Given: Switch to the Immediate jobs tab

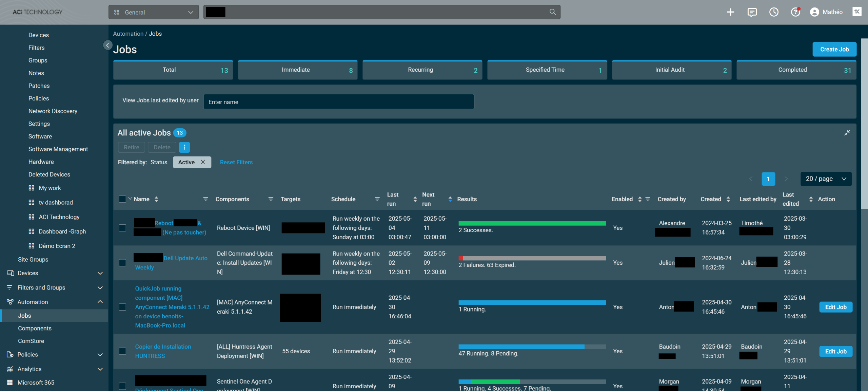Looking at the screenshot, I should coord(298,70).
